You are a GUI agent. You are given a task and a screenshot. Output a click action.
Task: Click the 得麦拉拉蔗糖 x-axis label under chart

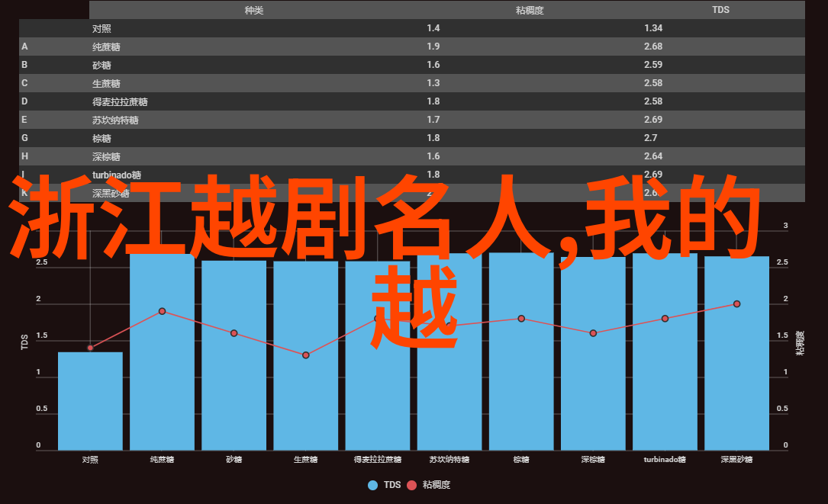[378, 460]
